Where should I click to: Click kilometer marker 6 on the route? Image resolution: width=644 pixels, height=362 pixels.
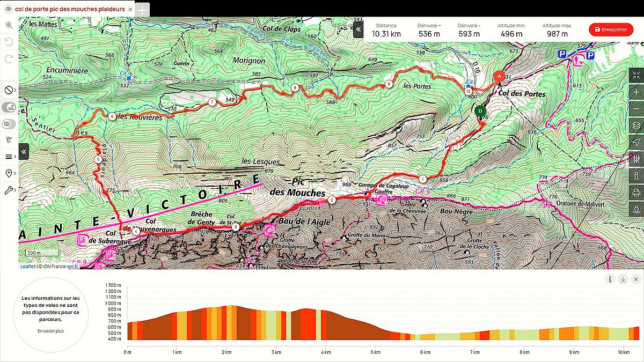[112, 116]
